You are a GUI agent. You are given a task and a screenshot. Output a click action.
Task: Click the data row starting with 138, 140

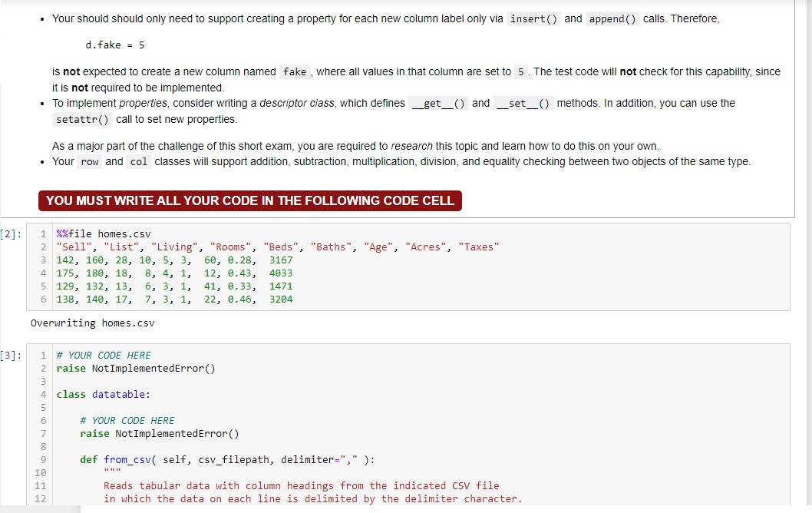coord(174,299)
